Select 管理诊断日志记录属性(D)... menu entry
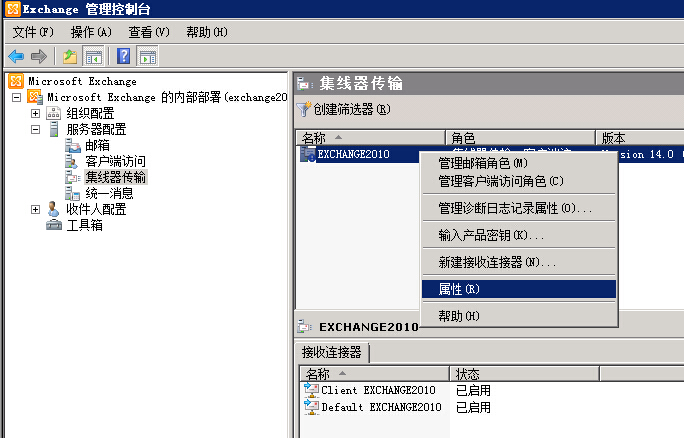Screen dimensions: 684x438 pos(515,209)
